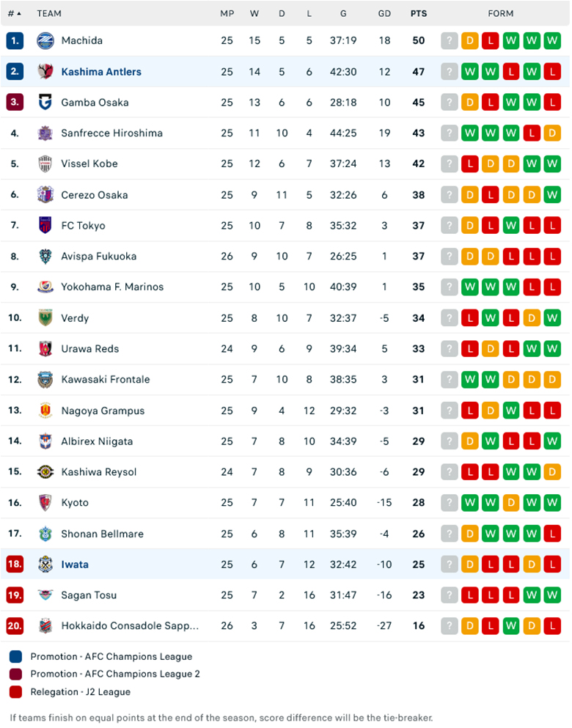Screen dimensions: 572x728
Task: Click the last L badge in Iwata's form
Action: [551, 564]
